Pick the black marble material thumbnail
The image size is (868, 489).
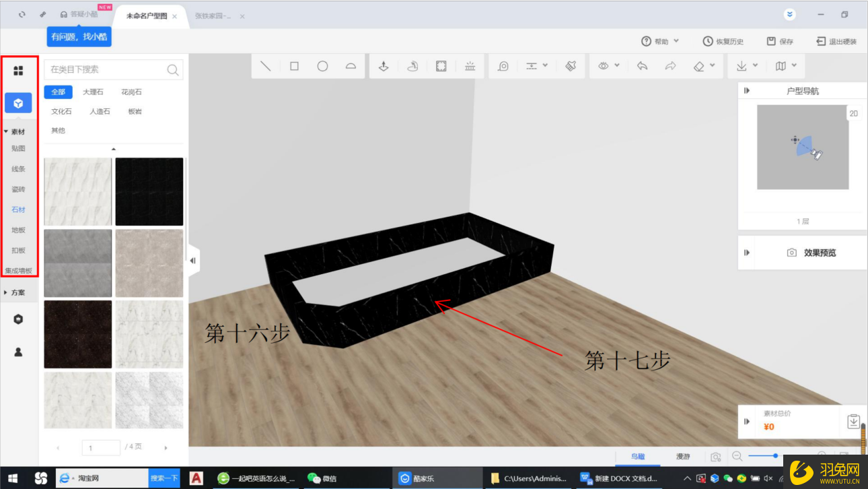(149, 192)
